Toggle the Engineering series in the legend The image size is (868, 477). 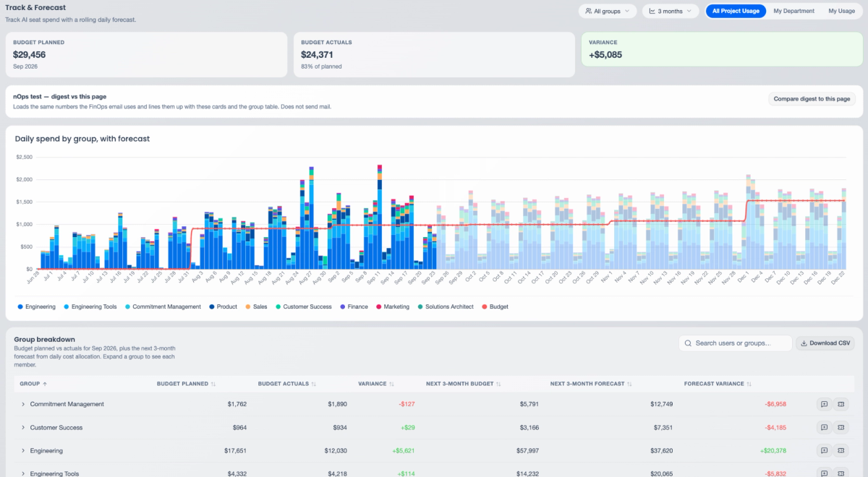(x=37, y=306)
